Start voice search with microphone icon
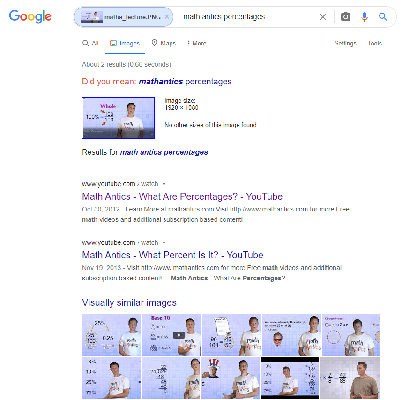Screen dimensions: 410x400 364,17
